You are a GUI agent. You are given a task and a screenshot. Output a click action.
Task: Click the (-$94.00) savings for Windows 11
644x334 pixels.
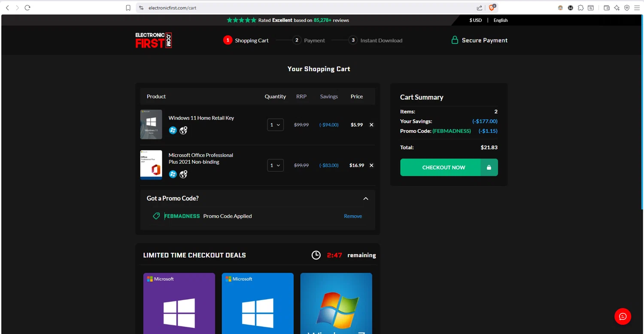[329, 125]
